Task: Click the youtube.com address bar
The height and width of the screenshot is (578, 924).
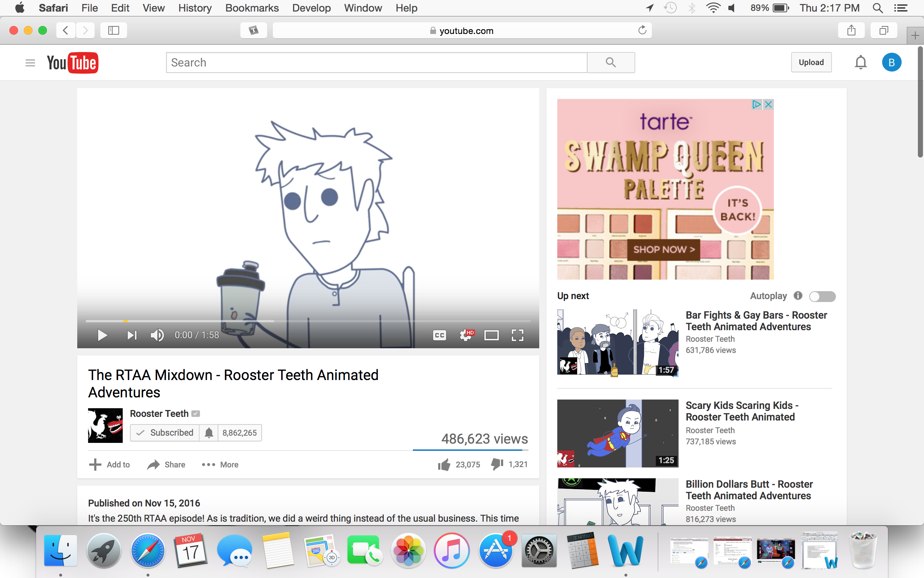Action: [462, 31]
